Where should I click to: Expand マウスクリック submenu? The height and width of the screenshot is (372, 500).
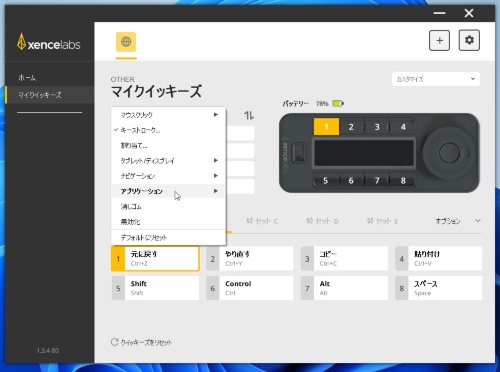pos(169,115)
